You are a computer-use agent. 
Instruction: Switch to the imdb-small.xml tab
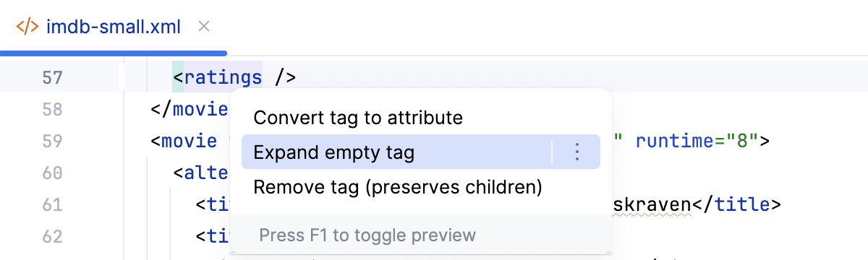(x=114, y=27)
